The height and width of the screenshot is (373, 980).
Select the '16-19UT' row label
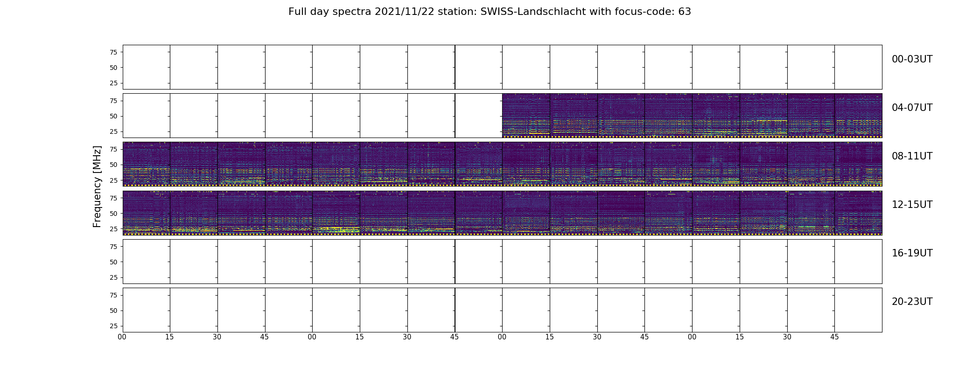912,253
